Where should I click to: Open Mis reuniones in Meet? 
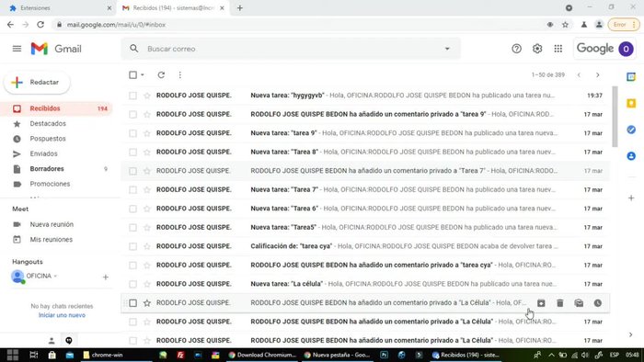click(52, 240)
